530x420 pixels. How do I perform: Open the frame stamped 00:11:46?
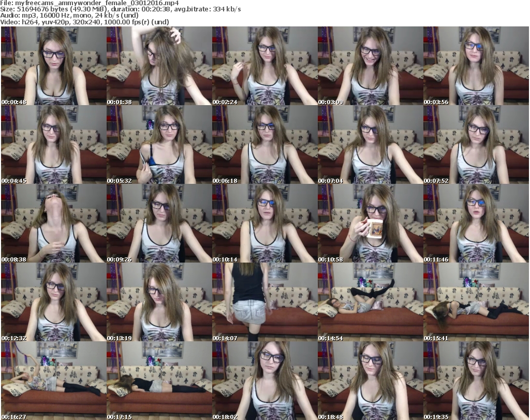click(476, 224)
